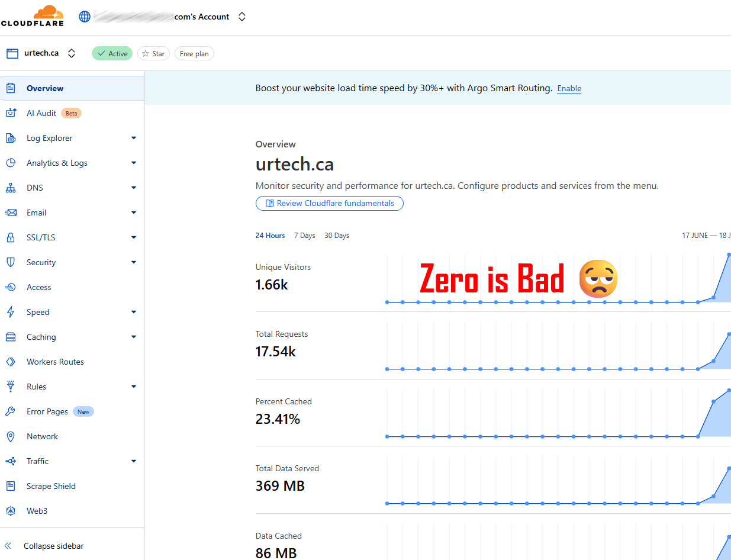Click the Cloudflare logo

33,16
